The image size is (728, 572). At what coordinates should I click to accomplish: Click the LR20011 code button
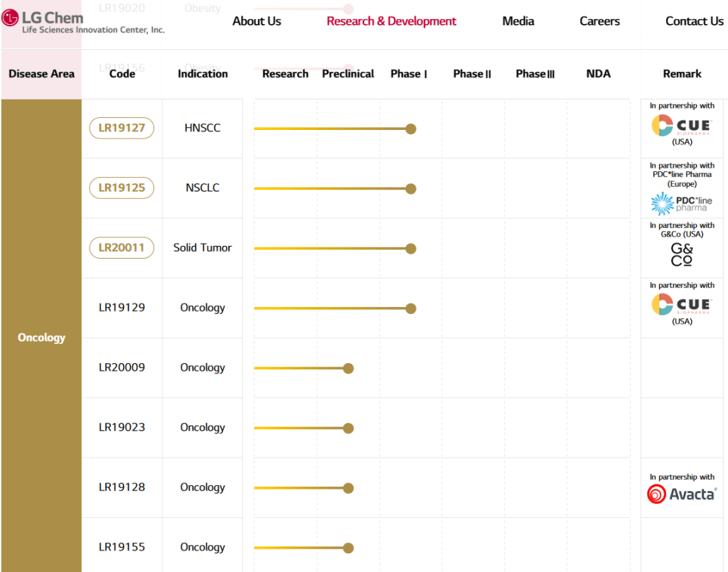122,248
